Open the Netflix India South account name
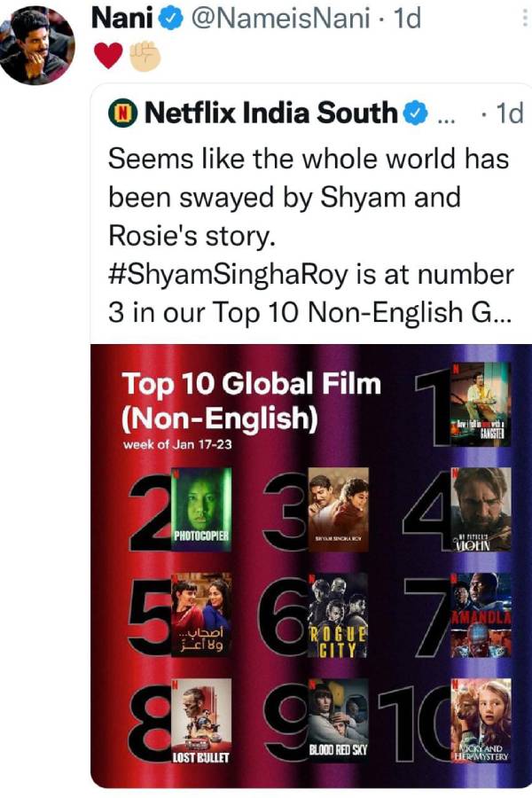Image resolution: width=532 pixels, height=798 pixels. pyautogui.click(x=270, y=113)
